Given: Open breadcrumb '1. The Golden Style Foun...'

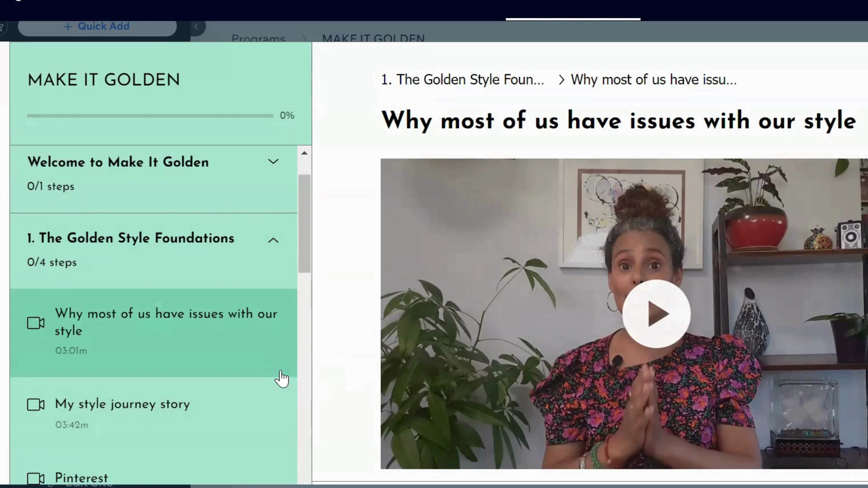Looking at the screenshot, I should pos(462,80).
